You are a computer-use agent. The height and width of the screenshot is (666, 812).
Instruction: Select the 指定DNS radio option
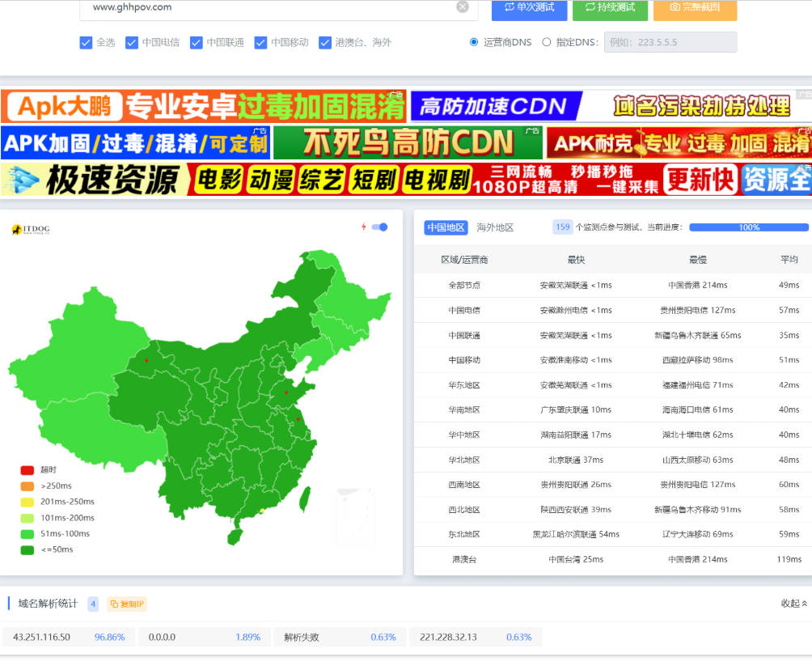pos(547,42)
